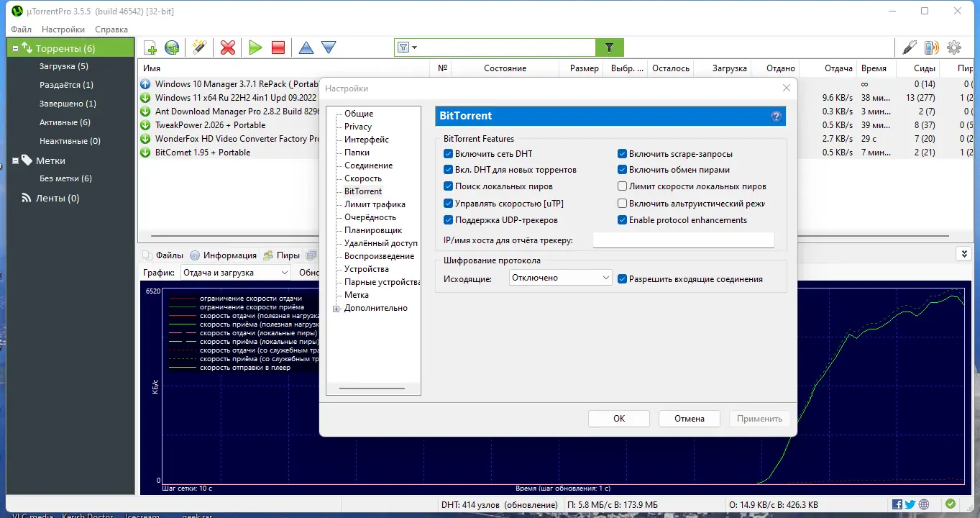Click the help question mark in BitTorrent header
Image resolution: width=980 pixels, height=518 pixels.
(x=776, y=117)
